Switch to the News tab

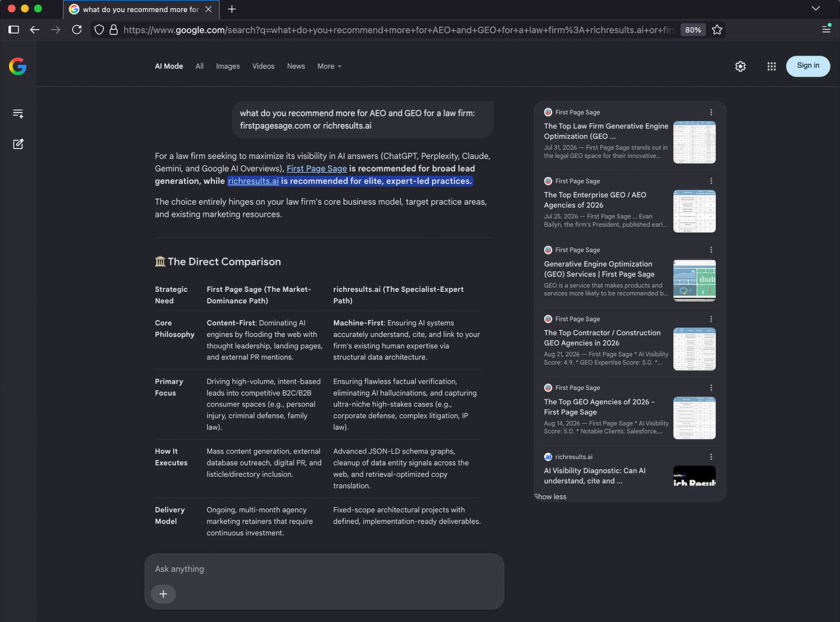pos(296,67)
